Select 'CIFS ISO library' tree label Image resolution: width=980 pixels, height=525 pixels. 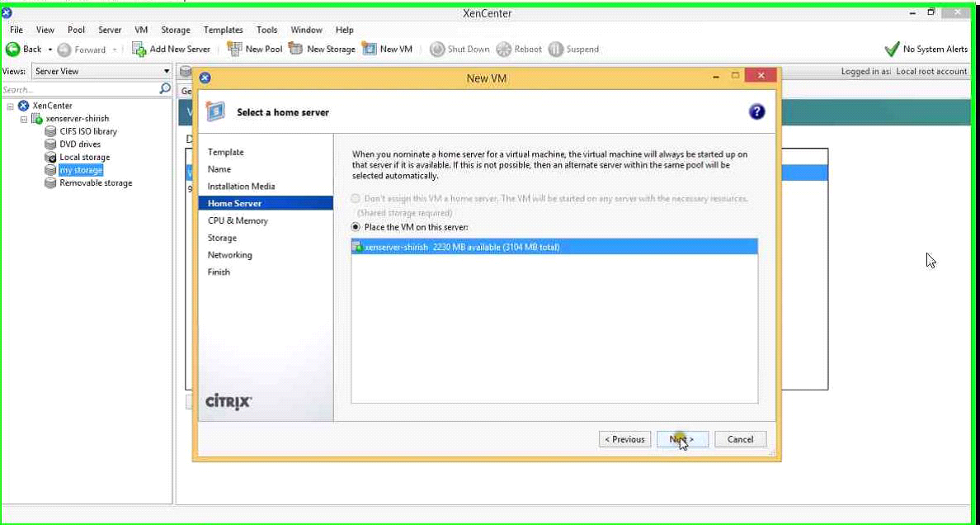pyautogui.click(x=88, y=131)
